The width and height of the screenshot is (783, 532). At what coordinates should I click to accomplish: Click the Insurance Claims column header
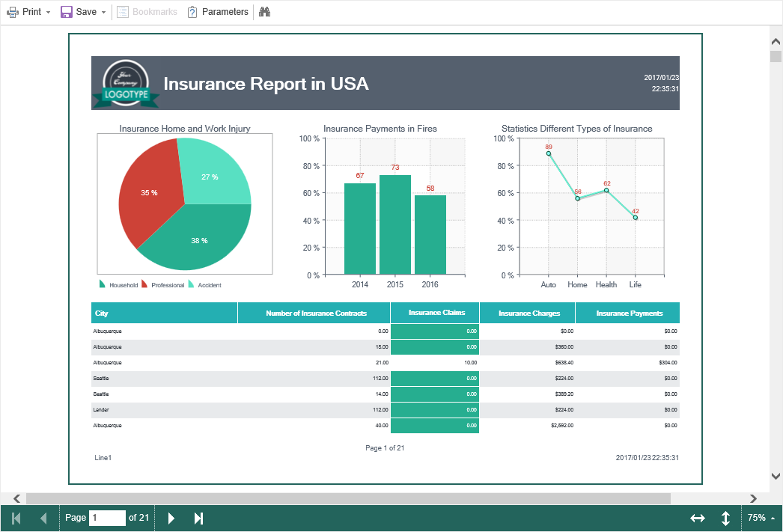(435, 313)
